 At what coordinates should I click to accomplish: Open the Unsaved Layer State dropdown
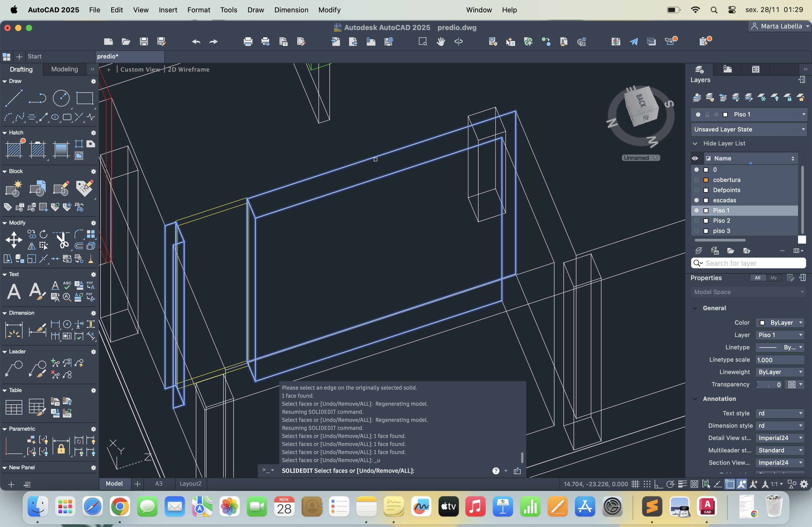pos(749,129)
